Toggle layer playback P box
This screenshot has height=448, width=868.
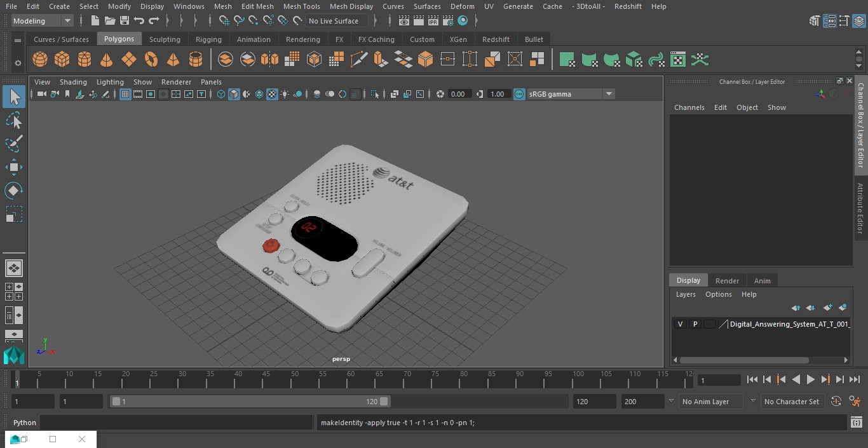[695, 324]
